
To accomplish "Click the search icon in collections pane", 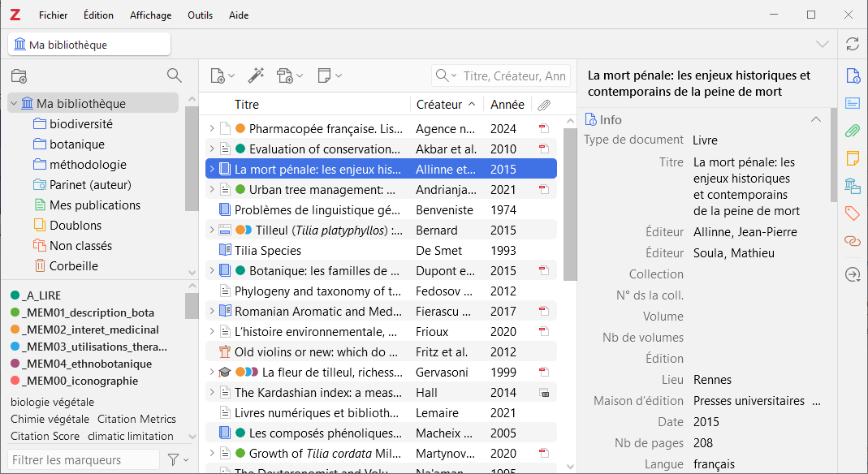I will (174, 75).
